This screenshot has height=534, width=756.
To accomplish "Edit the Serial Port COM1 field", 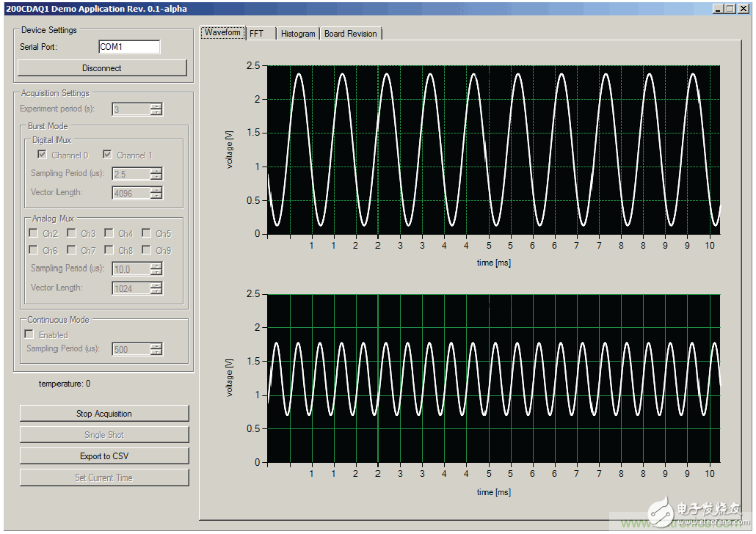I will [x=129, y=47].
